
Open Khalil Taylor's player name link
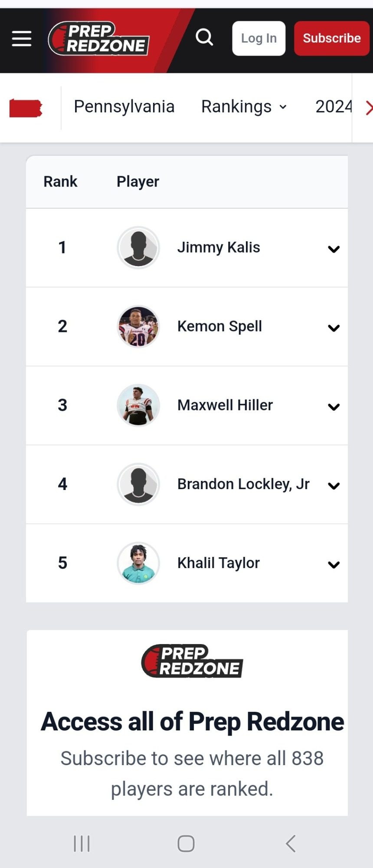[219, 563]
